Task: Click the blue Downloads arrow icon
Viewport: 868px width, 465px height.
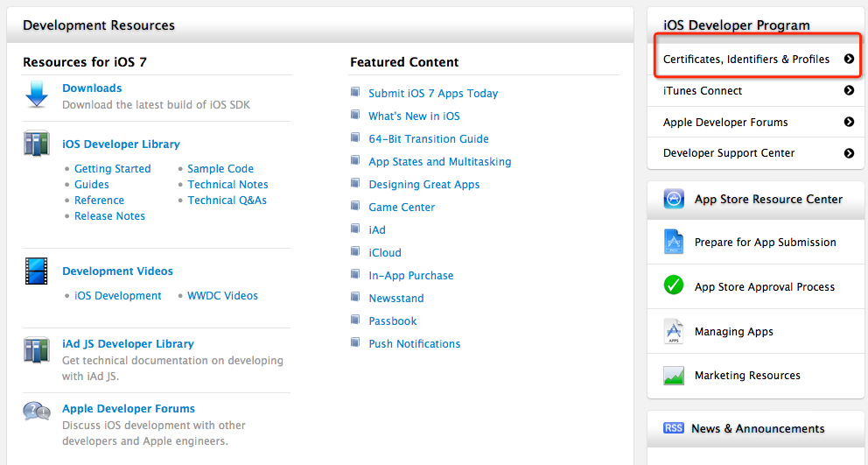Action: (37, 94)
